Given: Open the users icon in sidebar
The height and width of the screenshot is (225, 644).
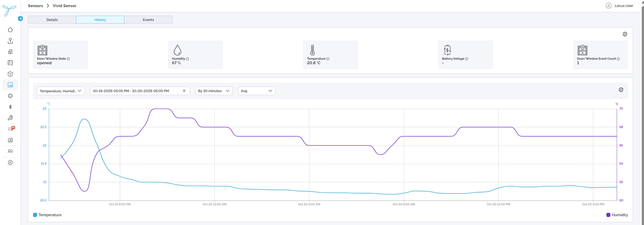Looking at the screenshot, I should click(10, 151).
